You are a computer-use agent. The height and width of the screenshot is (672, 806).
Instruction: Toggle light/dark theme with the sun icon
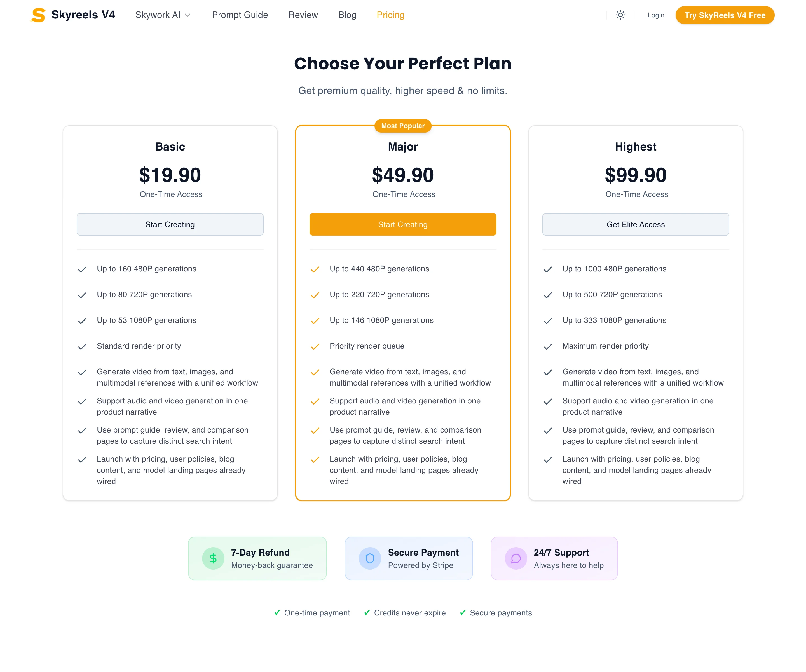click(620, 15)
